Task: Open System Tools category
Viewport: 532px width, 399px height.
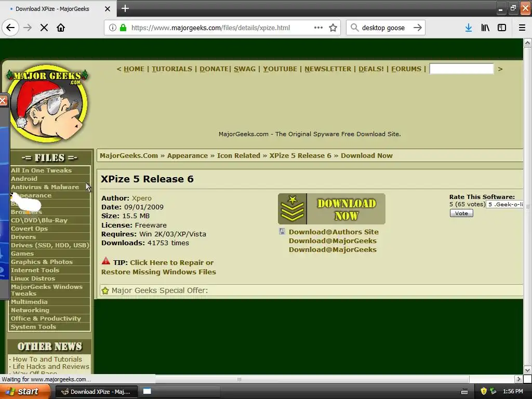Action: coord(33,327)
